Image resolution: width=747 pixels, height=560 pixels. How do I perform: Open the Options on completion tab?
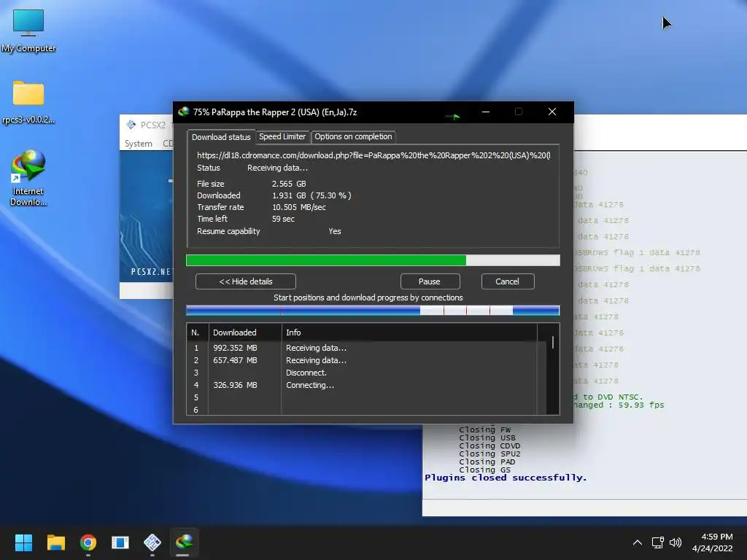(354, 136)
